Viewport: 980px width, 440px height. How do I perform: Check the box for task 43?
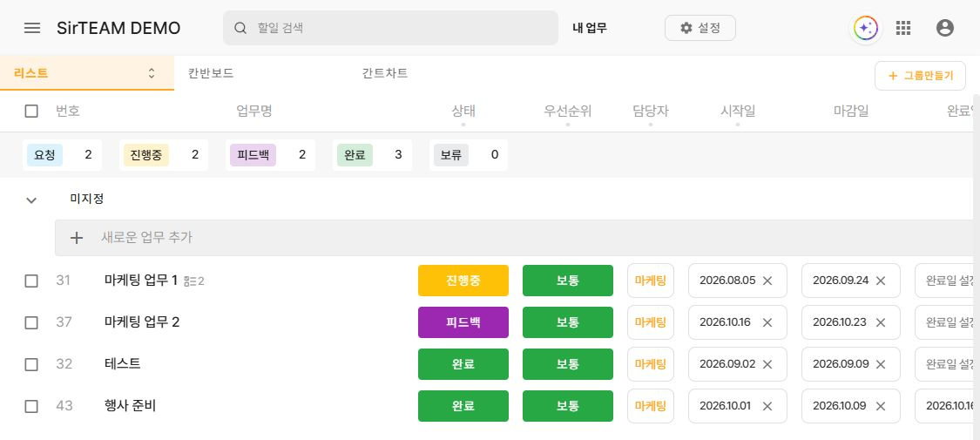(31, 406)
